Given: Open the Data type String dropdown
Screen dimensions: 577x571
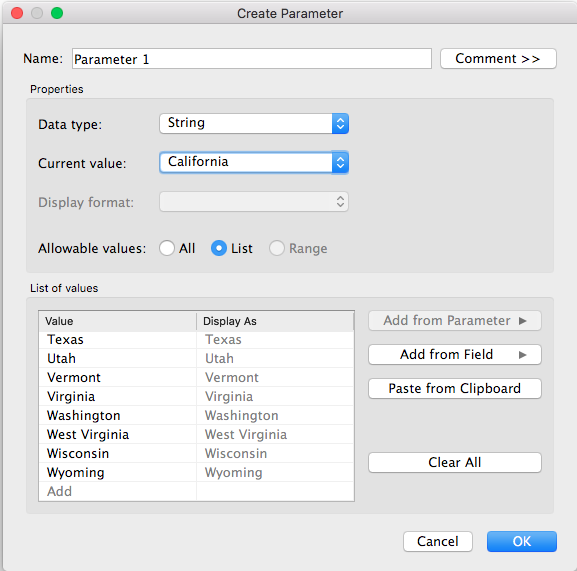Looking at the screenshot, I should tap(254, 123).
